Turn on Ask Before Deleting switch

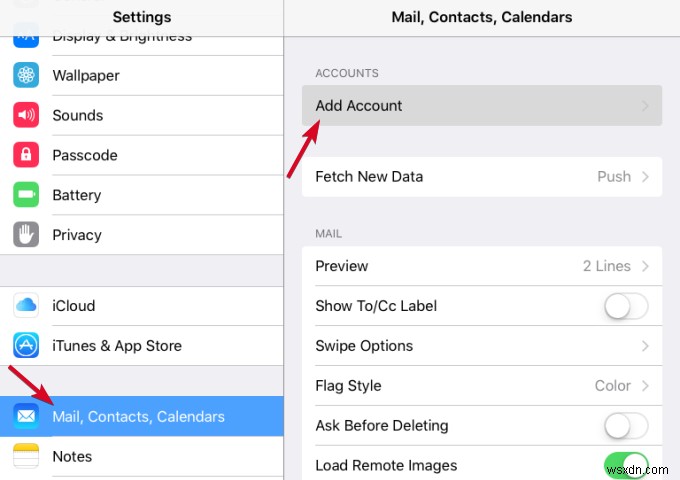(627, 426)
